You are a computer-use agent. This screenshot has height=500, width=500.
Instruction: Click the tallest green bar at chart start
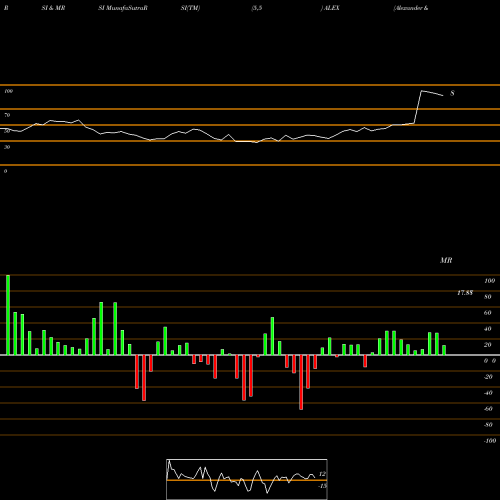click(x=8, y=315)
